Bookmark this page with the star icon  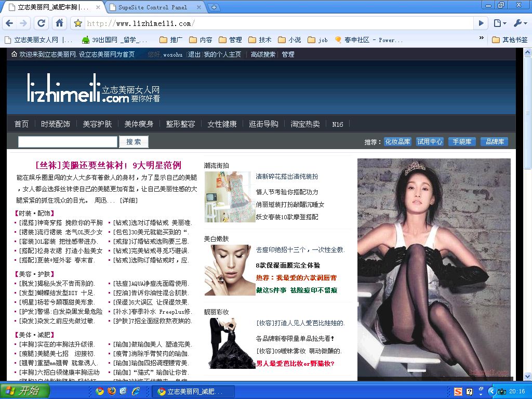pos(78,23)
